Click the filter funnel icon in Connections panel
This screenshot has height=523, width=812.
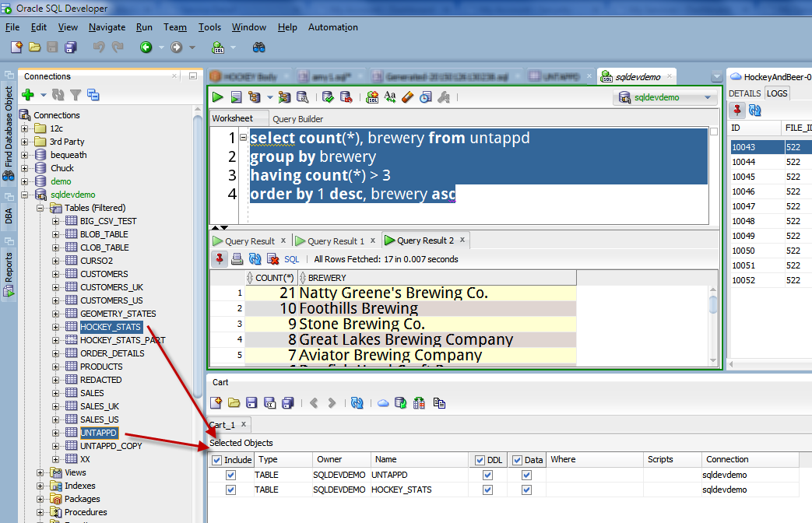pos(76,95)
